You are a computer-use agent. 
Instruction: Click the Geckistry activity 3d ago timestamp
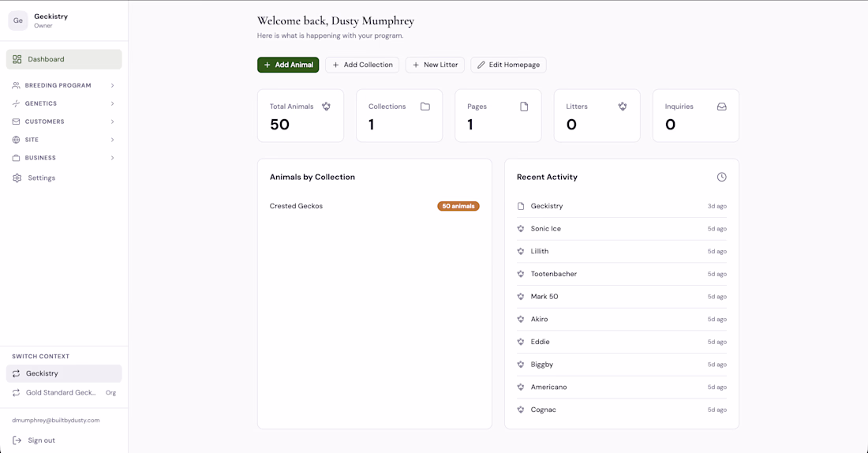tap(716, 206)
